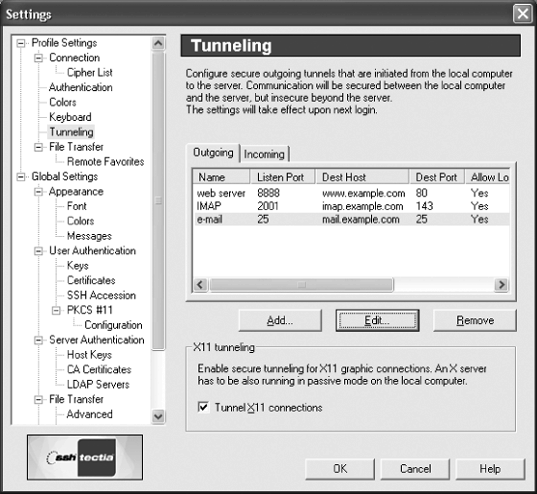Click the settings tree vertical scrollbar thumb
This screenshot has height=494, width=537.
point(158,201)
